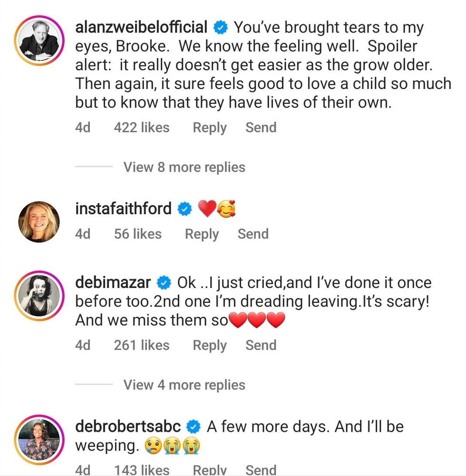View the 422 likes on alanzweibelofficial's comment
466x476 pixels.
[x=141, y=128]
